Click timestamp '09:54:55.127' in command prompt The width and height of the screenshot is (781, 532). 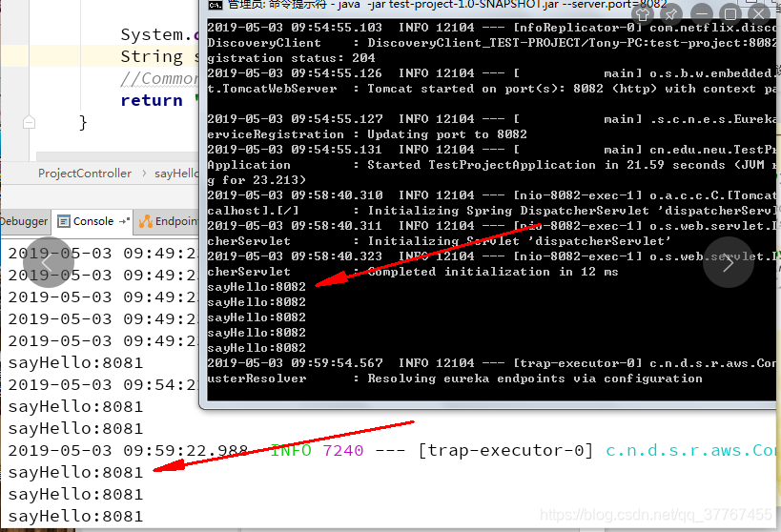pos(337,119)
